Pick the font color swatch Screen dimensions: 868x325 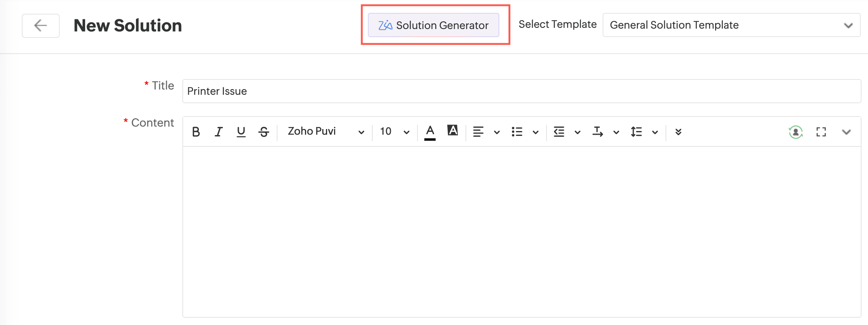(430, 132)
